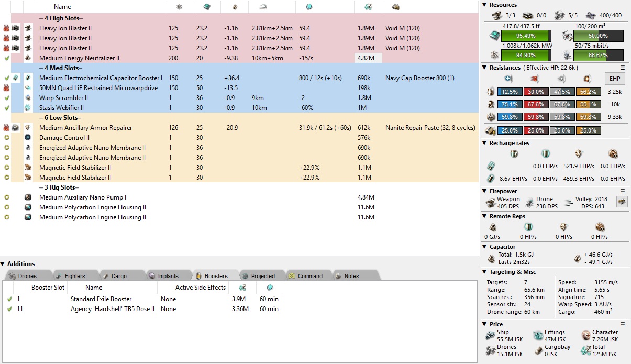Toggle the Medium Energy Neutralizer II active state
This screenshot has width=631, height=364.
coord(6,58)
